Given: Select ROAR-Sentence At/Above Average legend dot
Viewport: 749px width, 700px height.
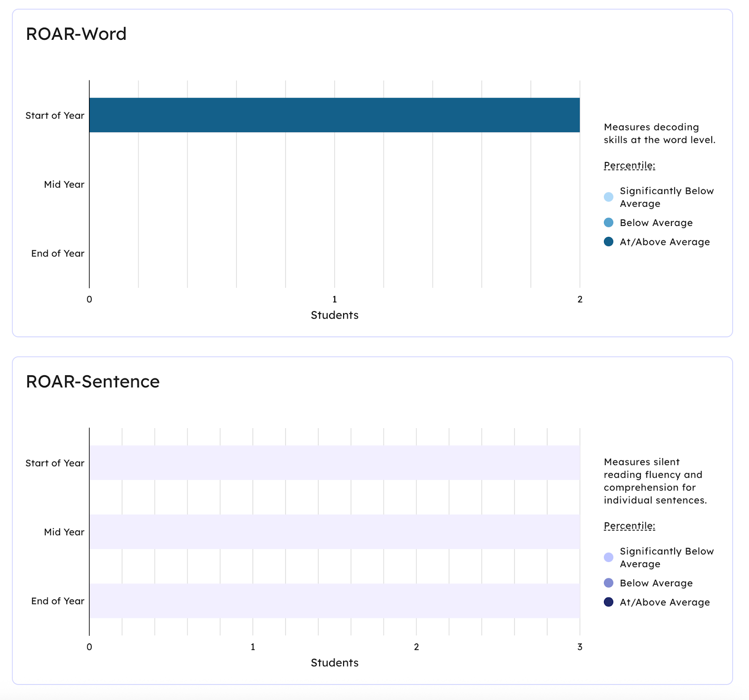Looking at the screenshot, I should coord(609,602).
